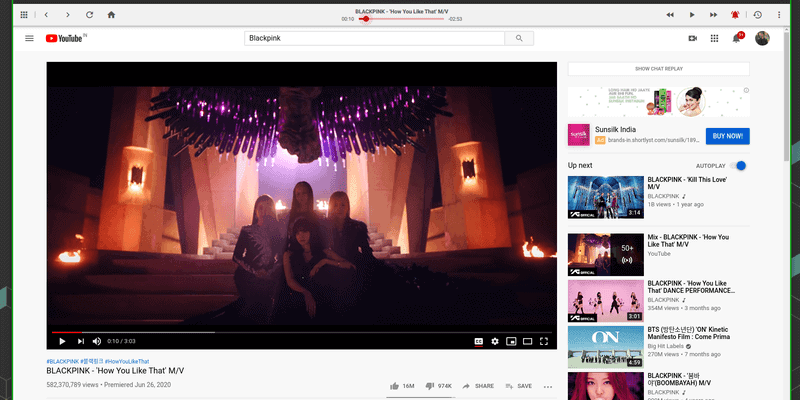
Task: Play the video with player play button
Action: point(62,341)
